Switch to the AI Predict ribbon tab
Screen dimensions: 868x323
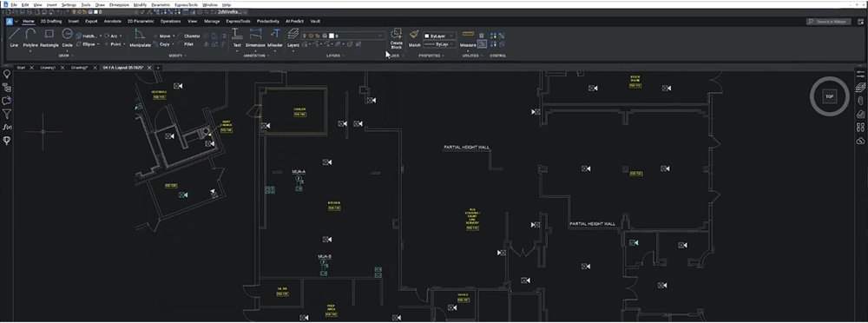(x=294, y=21)
